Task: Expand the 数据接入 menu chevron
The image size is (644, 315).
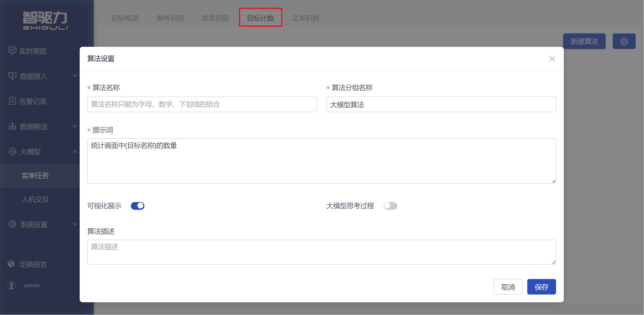Action: (x=75, y=76)
